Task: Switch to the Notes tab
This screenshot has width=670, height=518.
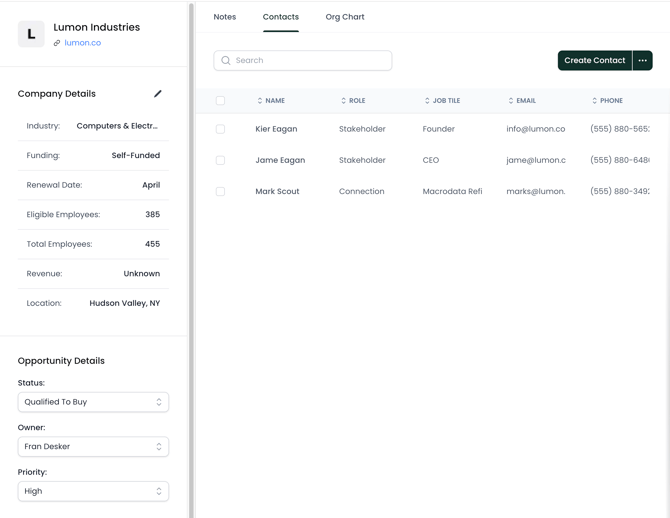Action: 225,17
